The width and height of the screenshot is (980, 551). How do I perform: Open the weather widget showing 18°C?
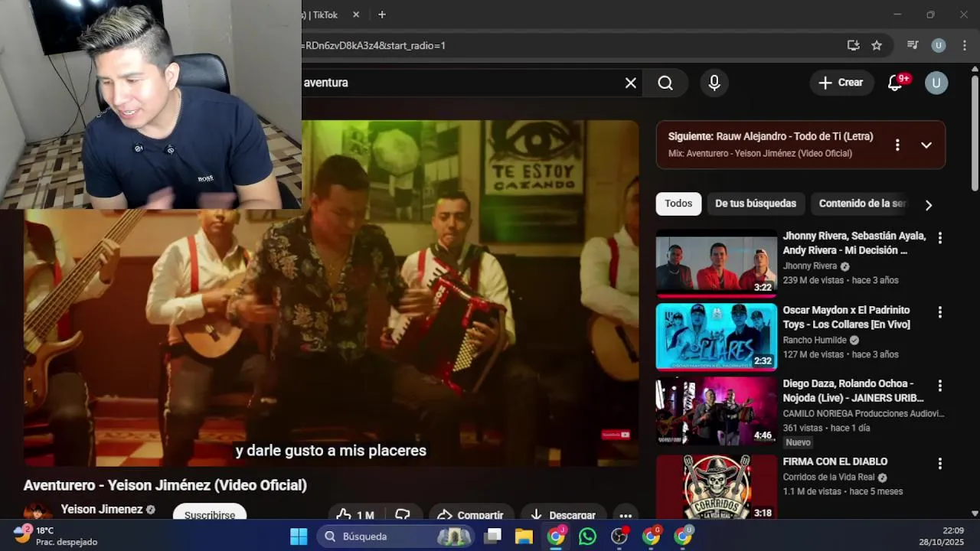tap(55, 536)
